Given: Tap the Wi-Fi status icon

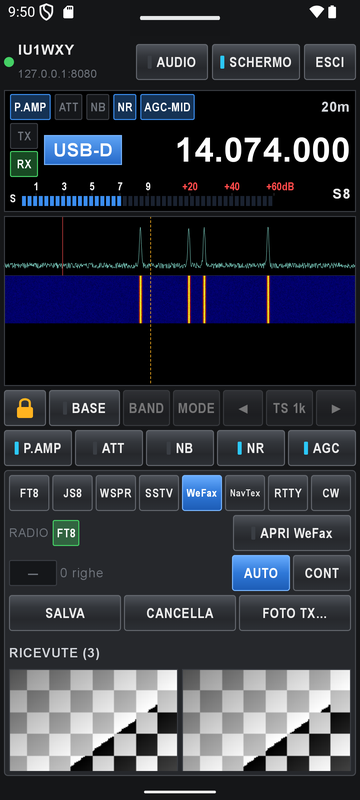Looking at the screenshot, I should [316, 12].
